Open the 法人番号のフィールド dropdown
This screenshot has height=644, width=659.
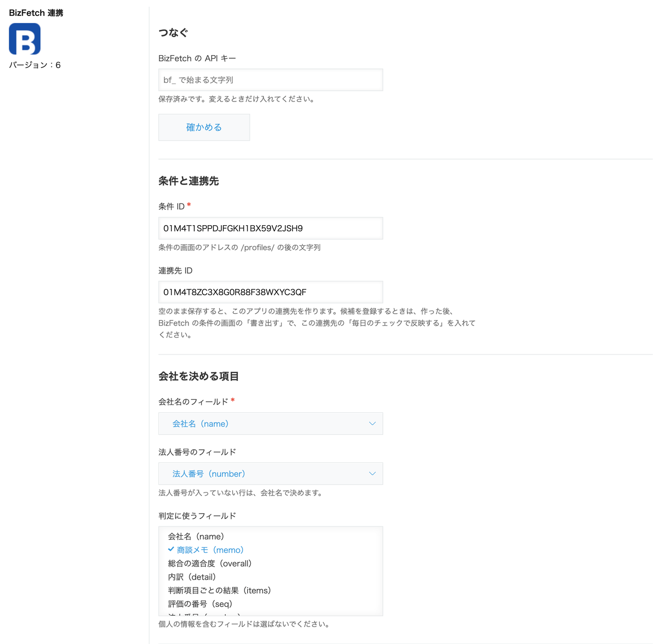270,473
